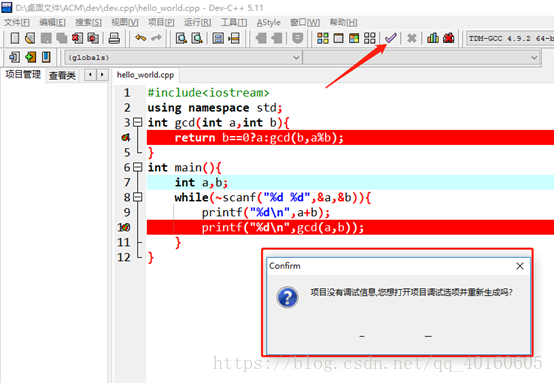The image size is (554, 383).
Task: Open the 视图[V] menu
Action: point(125,23)
